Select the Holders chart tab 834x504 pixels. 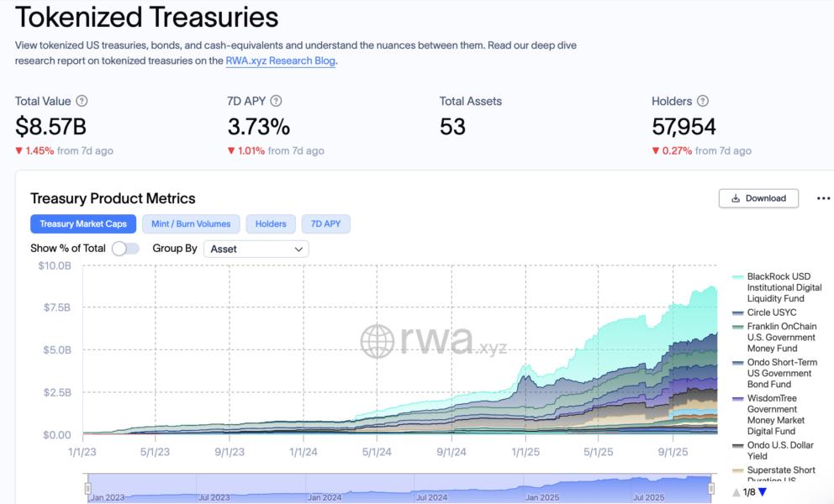271,223
